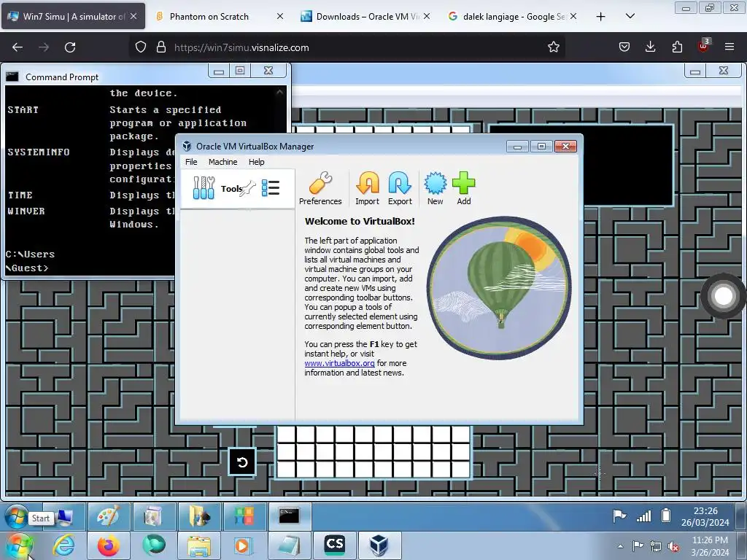The width and height of the screenshot is (747, 560).
Task: Click the WINVER text in Command Prompt
Action: [x=26, y=211]
